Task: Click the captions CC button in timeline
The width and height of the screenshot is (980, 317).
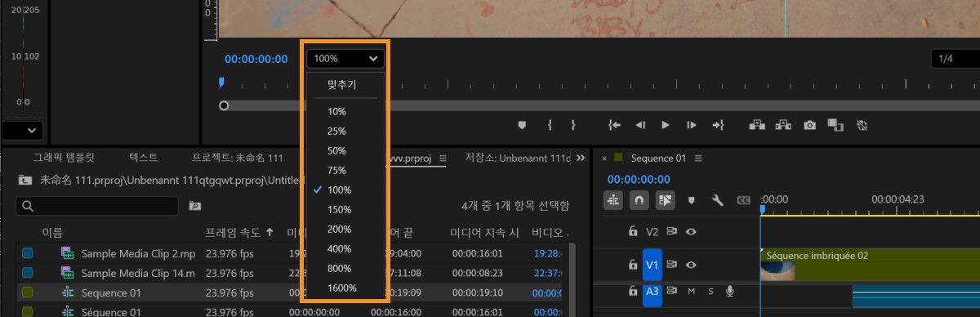Action: pos(743,199)
